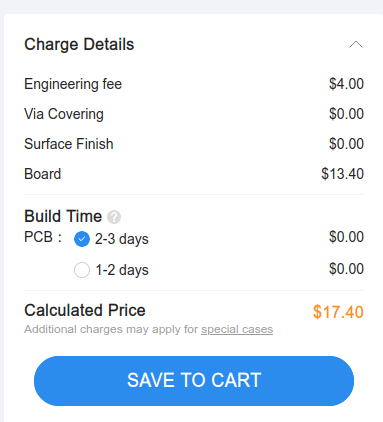Click the Calculated Price heading
The image size is (383, 422).
click(x=85, y=310)
